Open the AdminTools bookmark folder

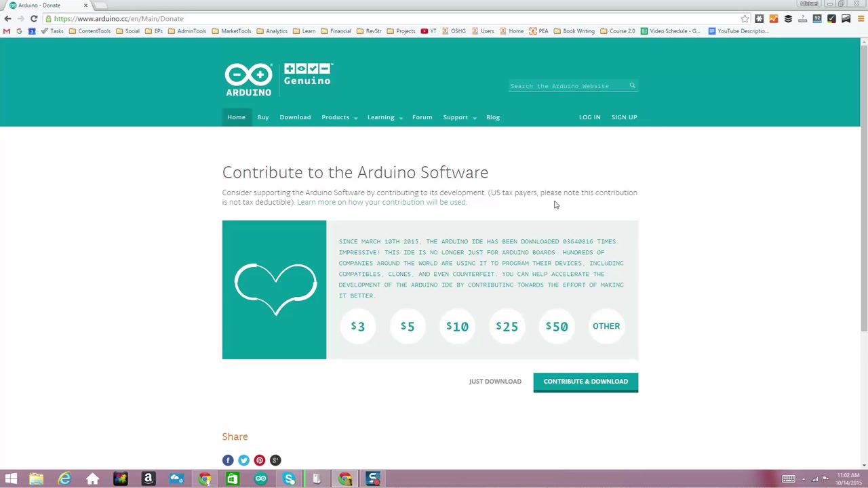(186, 31)
